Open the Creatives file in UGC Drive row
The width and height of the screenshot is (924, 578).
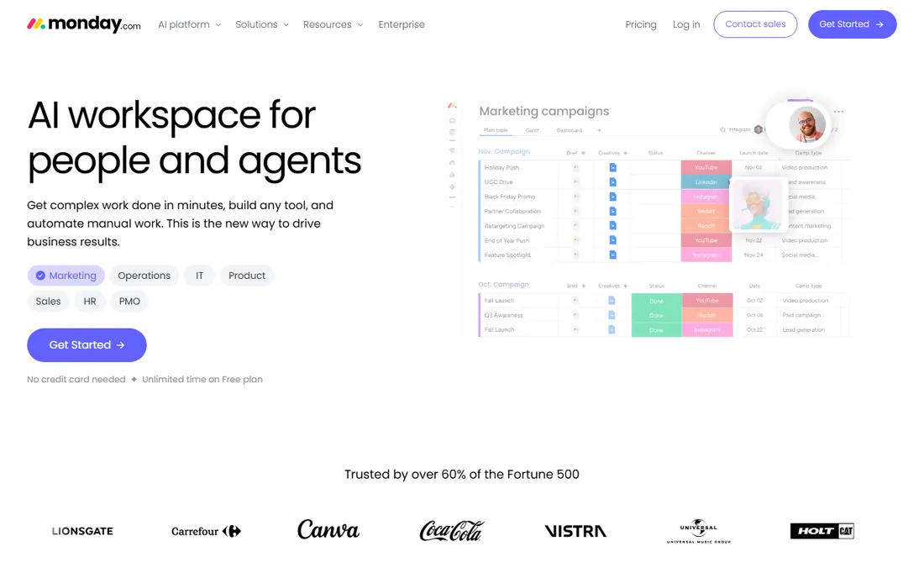tap(612, 182)
